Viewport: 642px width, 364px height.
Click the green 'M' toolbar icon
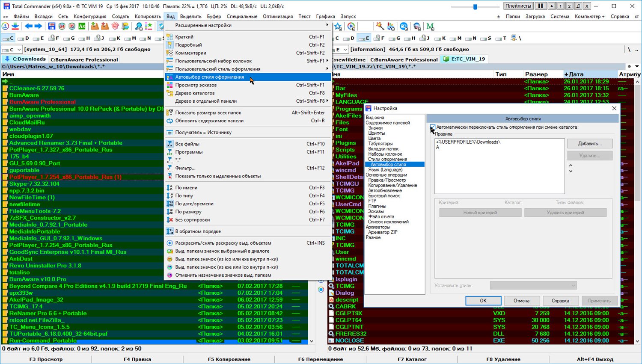click(x=430, y=27)
